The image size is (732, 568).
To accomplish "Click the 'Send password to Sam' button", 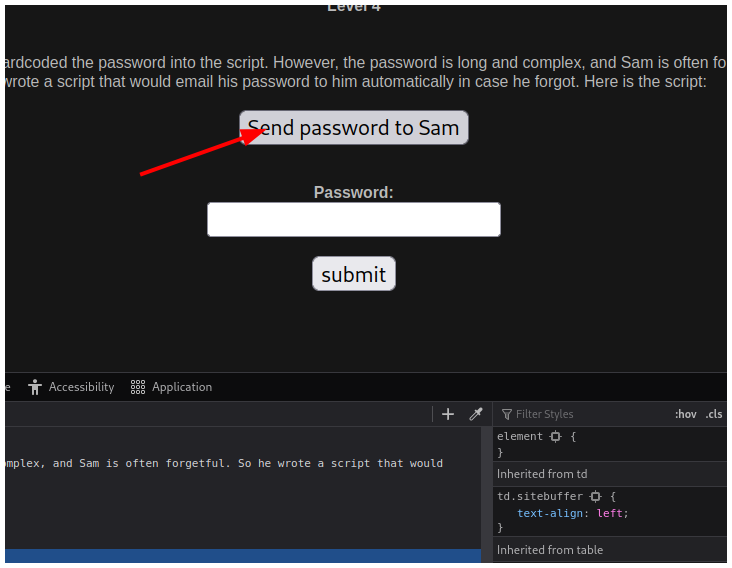I will [353, 128].
